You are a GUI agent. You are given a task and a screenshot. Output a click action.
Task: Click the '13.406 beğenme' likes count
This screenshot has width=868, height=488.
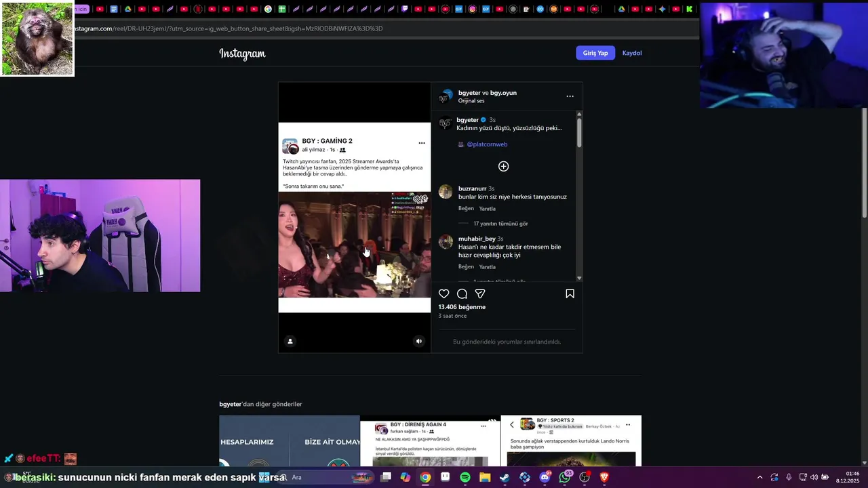pos(462,307)
